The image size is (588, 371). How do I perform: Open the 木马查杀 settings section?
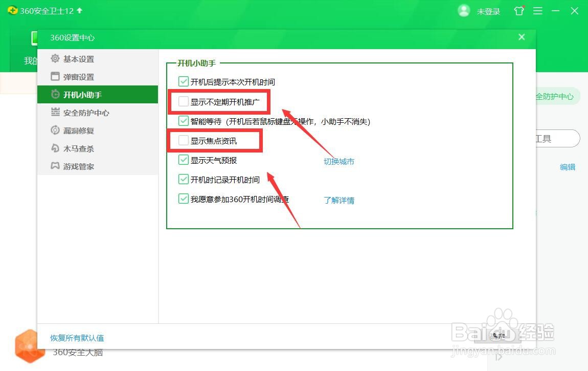click(x=98, y=148)
